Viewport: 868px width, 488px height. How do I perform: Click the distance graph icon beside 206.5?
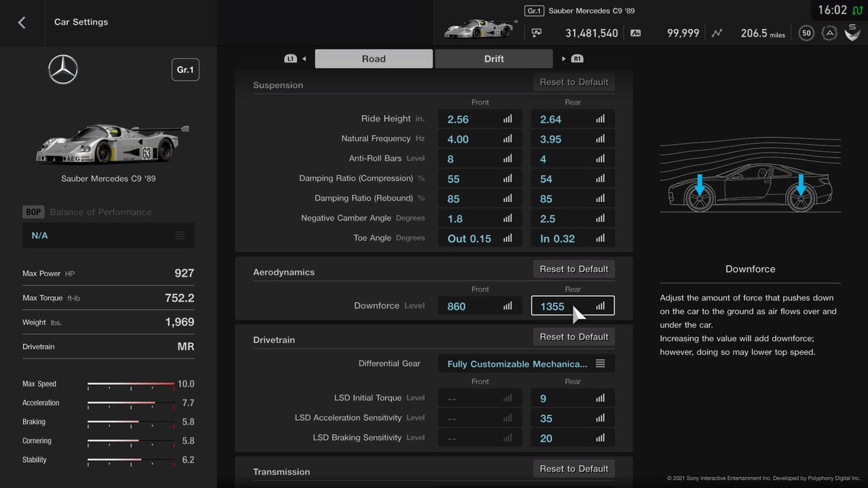717,33
